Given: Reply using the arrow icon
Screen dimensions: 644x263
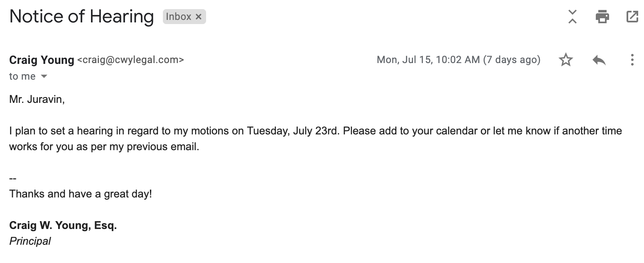Looking at the screenshot, I should coord(599,60).
